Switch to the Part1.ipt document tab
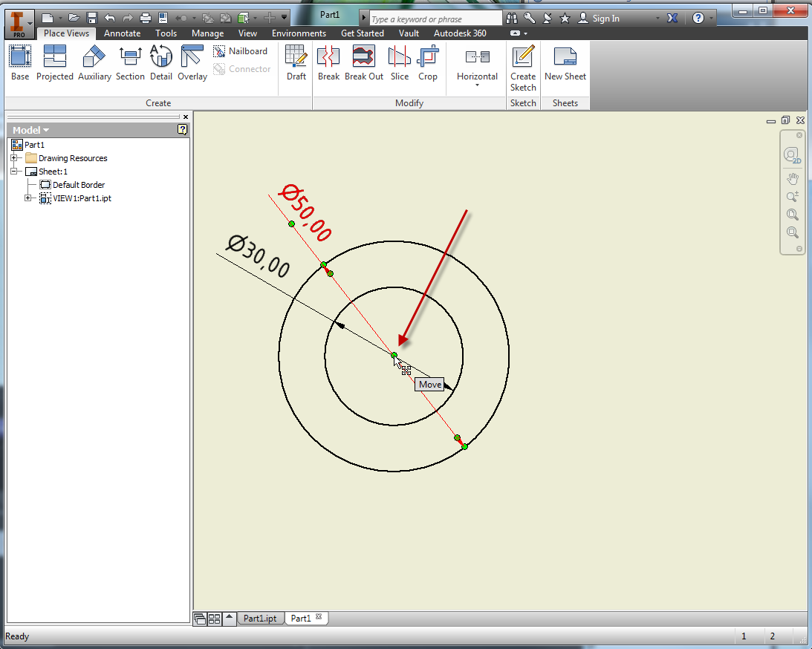 pos(260,618)
